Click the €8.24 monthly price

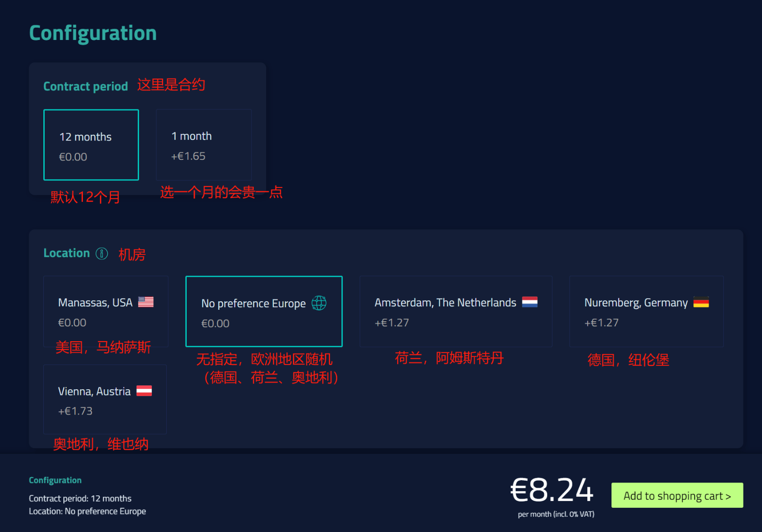point(551,490)
